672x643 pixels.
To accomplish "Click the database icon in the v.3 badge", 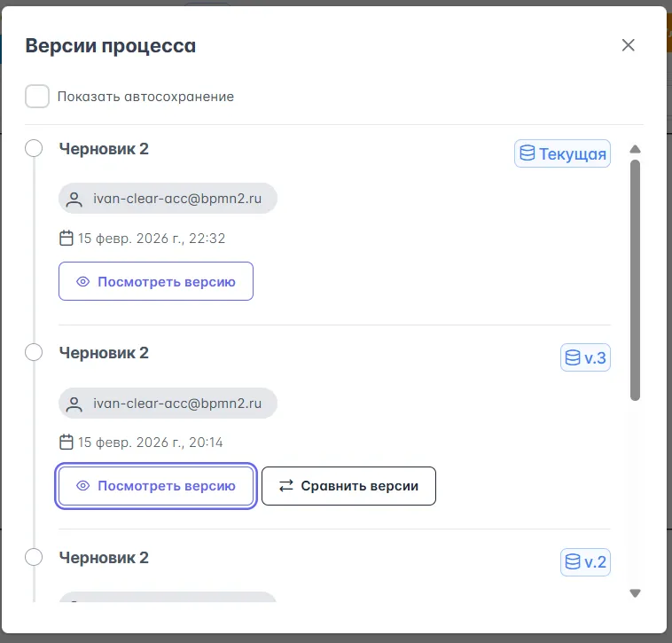I will [x=573, y=358].
